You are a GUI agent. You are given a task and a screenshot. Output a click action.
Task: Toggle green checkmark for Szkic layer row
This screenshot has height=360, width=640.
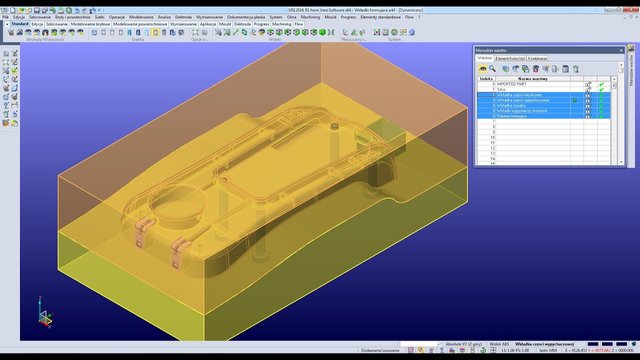pyautogui.click(x=602, y=89)
